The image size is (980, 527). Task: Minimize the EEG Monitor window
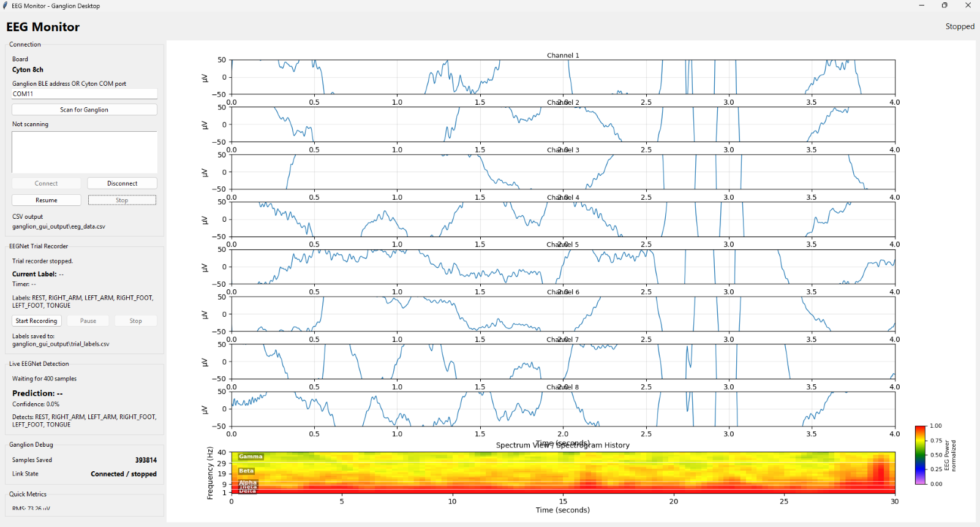tap(922, 6)
